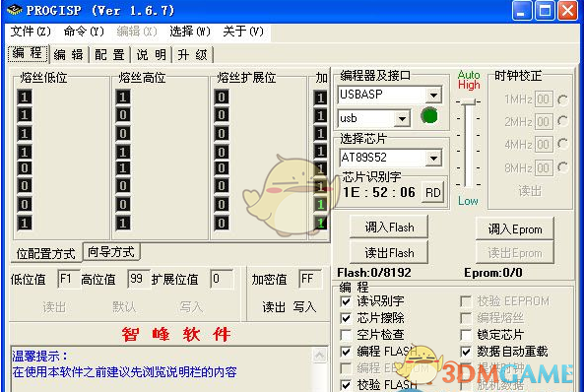This screenshot has width=584, height=392.
Task: Select the 向导方式 tab
Action: (111, 252)
